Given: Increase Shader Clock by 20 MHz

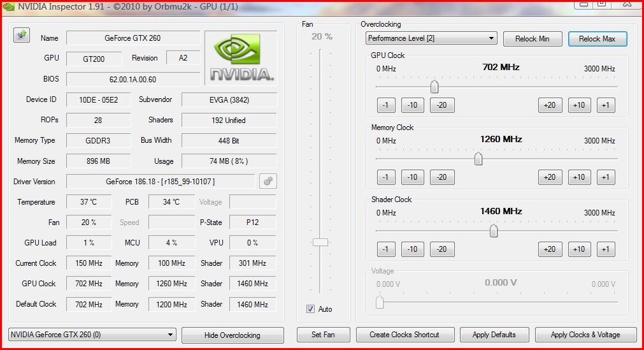Looking at the screenshot, I should pyautogui.click(x=550, y=249).
